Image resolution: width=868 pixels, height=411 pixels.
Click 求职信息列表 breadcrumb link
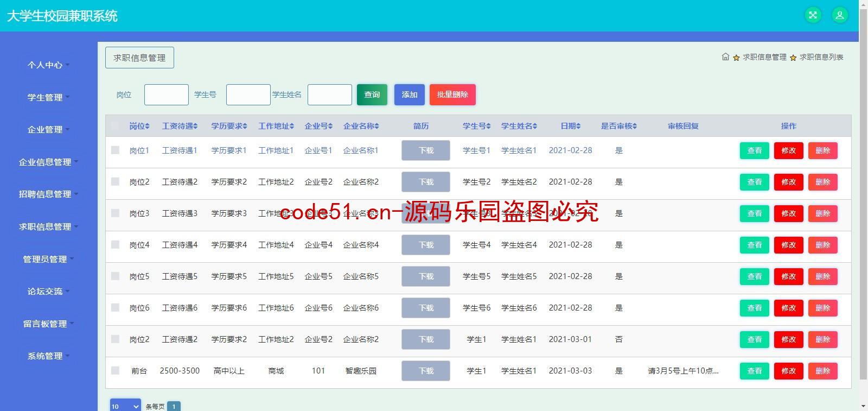[x=821, y=57]
